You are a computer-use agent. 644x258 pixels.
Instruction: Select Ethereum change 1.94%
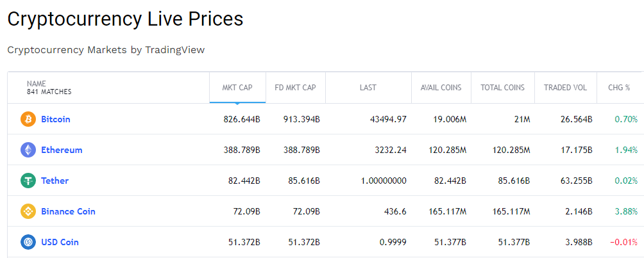[626, 150]
